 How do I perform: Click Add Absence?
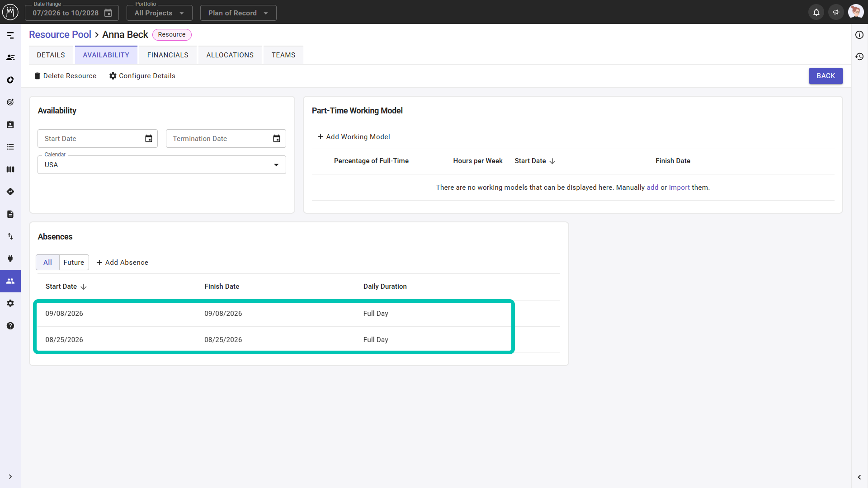[122, 263]
